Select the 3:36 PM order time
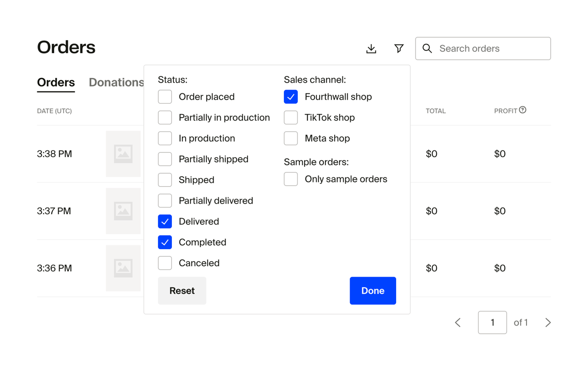The width and height of the screenshot is (588, 371). 54,268
